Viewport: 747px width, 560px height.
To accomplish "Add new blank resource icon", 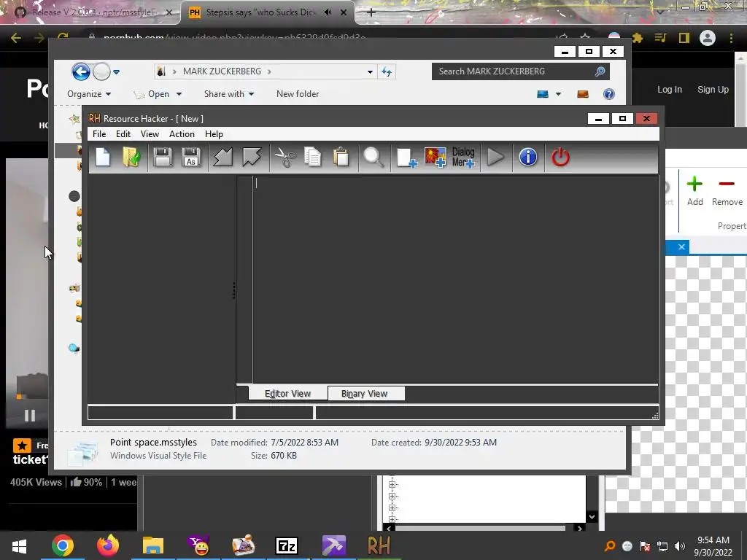I will click(406, 157).
